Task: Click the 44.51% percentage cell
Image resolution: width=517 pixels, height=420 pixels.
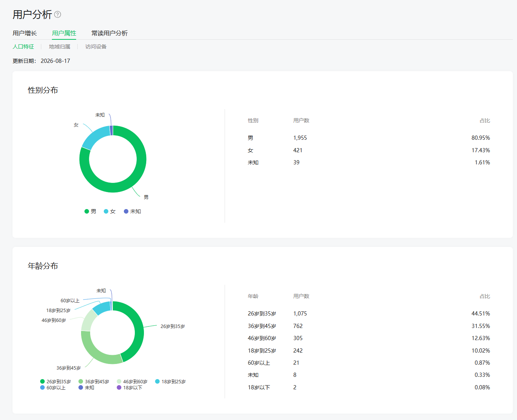Action: click(x=481, y=314)
